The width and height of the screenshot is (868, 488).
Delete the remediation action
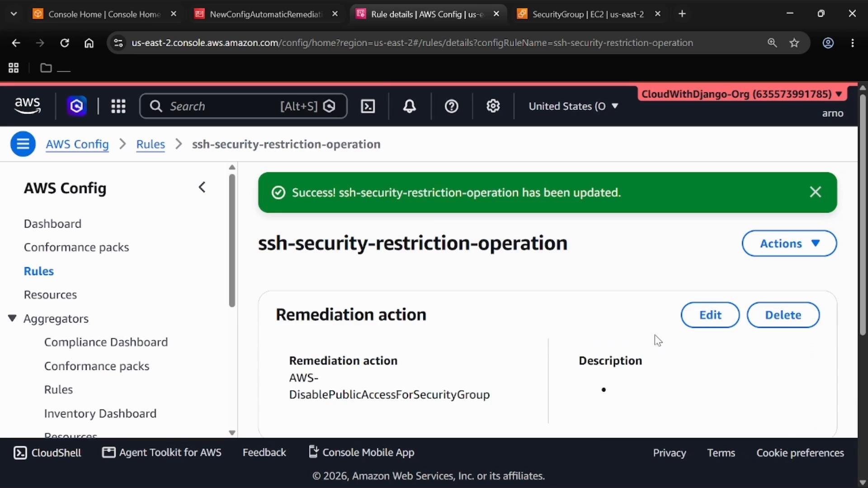(783, 315)
